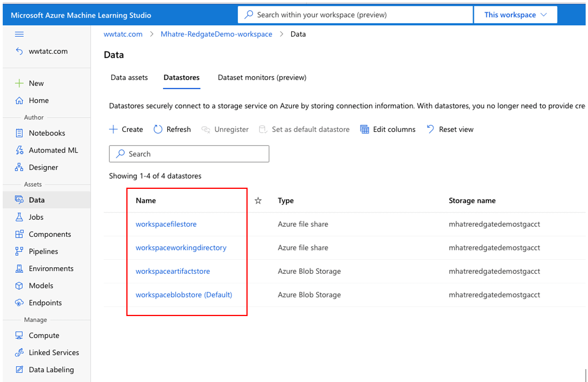Sort by the Name column header
This screenshot has height=382, width=588.
click(146, 201)
